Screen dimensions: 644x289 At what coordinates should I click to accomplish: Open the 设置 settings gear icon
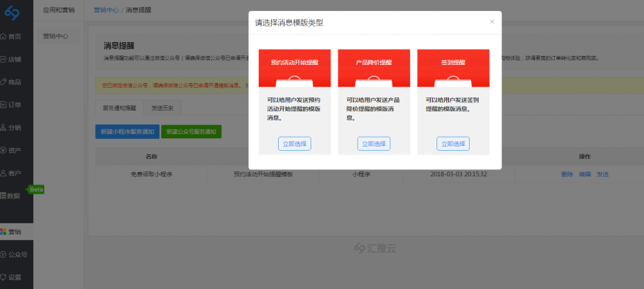pos(3,277)
